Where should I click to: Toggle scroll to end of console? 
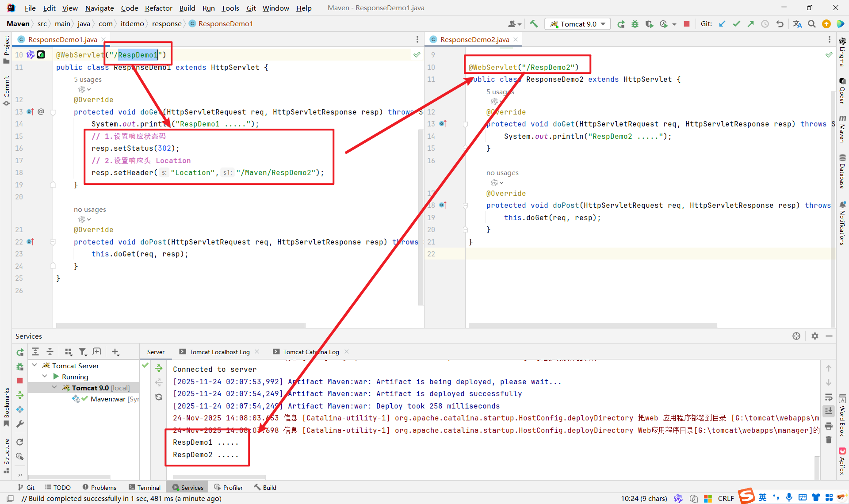829,411
